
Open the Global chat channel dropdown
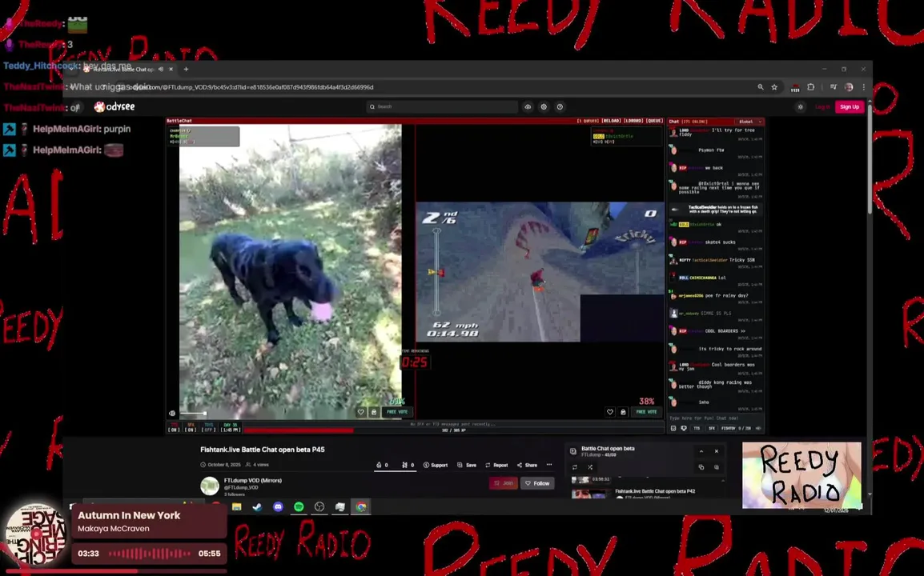coord(750,122)
